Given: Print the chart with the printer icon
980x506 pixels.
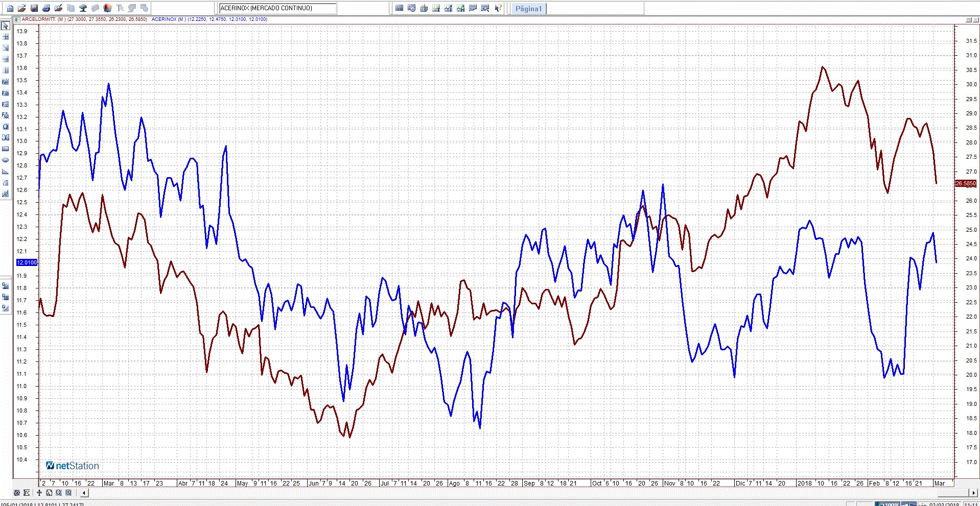Looking at the screenshot, I should tap(46, 8).
